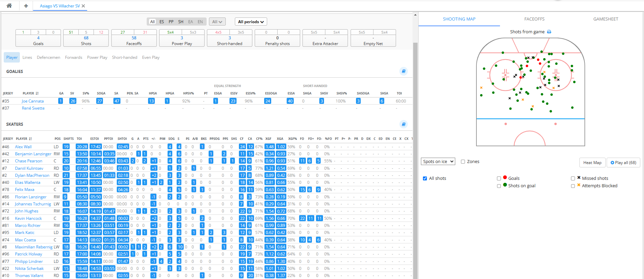Select the All strength filter
The height and width of the screenshot is (279, 644).
pyautogui.click(x=152, y=22)
